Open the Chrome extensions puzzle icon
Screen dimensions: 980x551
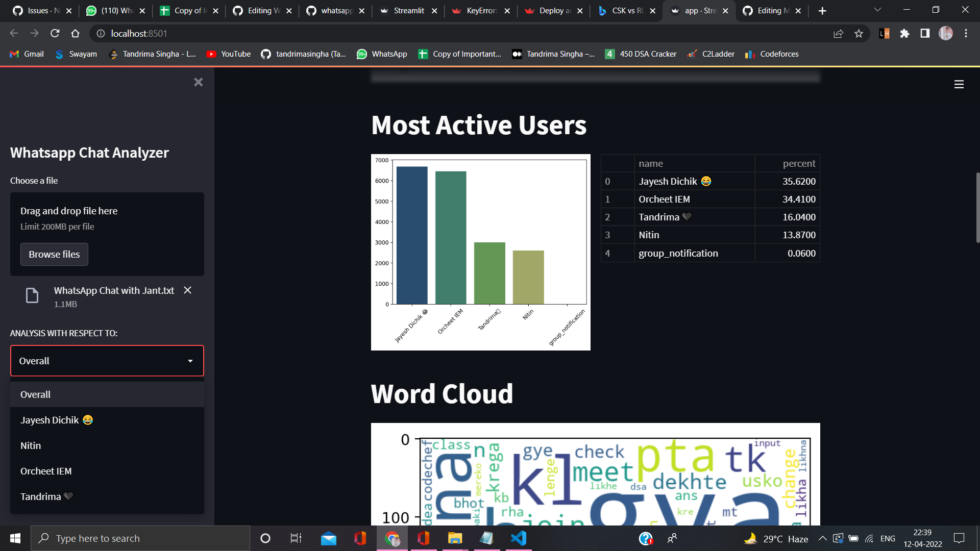click(905, 33)
